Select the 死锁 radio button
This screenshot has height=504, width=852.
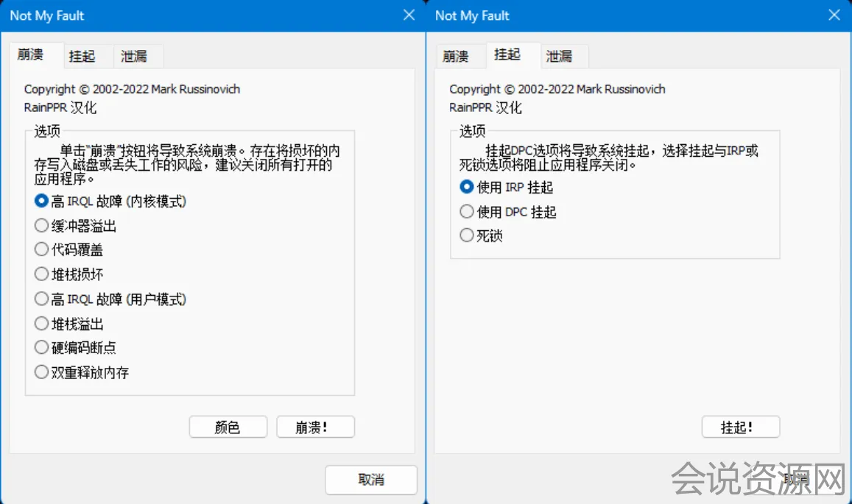(x=467, y=236)
